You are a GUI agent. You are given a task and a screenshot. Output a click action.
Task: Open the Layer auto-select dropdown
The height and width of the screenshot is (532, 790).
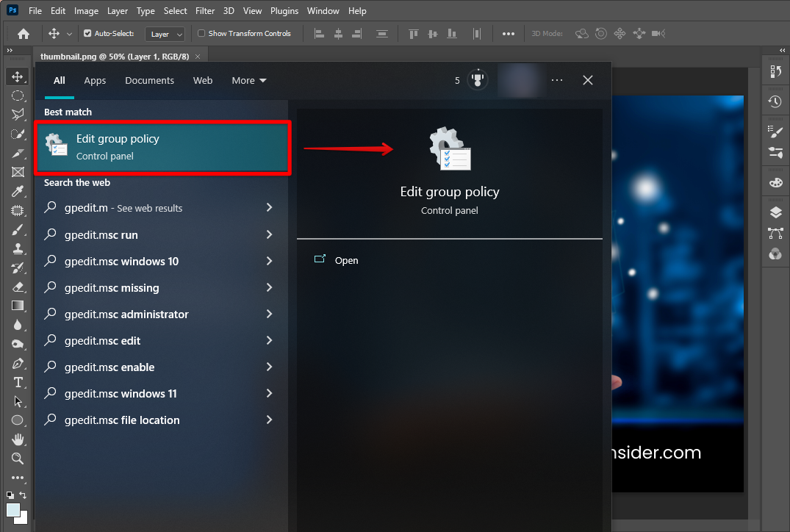coord(165,34)
